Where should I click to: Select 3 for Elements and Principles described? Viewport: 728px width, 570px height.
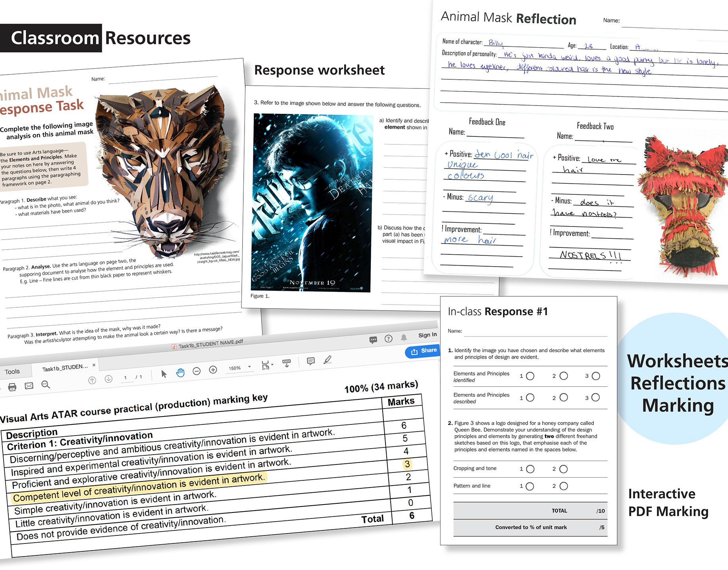(595, 397)
